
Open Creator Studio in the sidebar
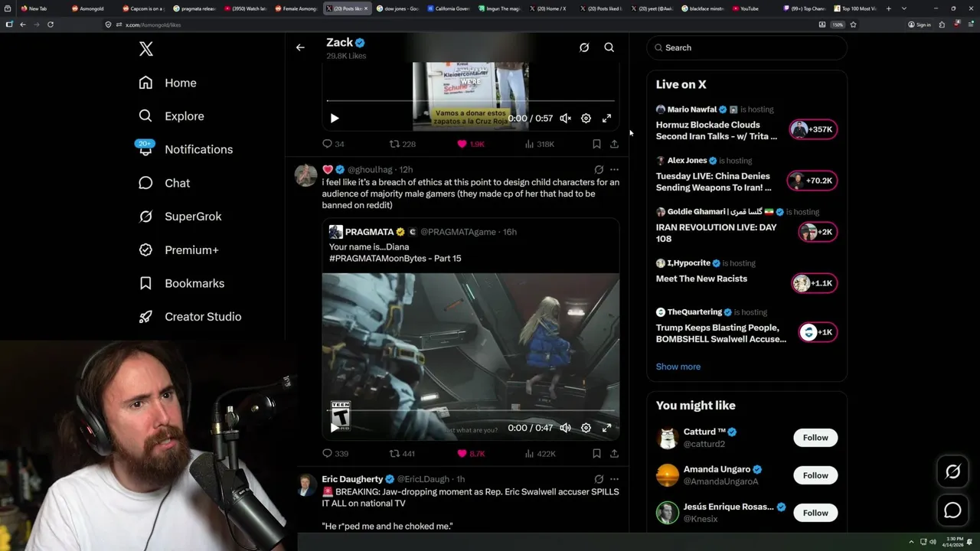(x=190, y=317)
